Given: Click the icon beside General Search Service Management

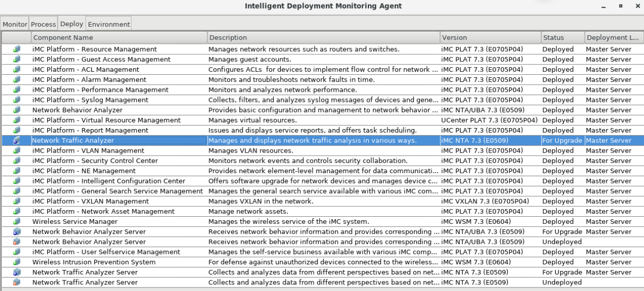Looking at the screenshot, I should [x=17, y=191].
